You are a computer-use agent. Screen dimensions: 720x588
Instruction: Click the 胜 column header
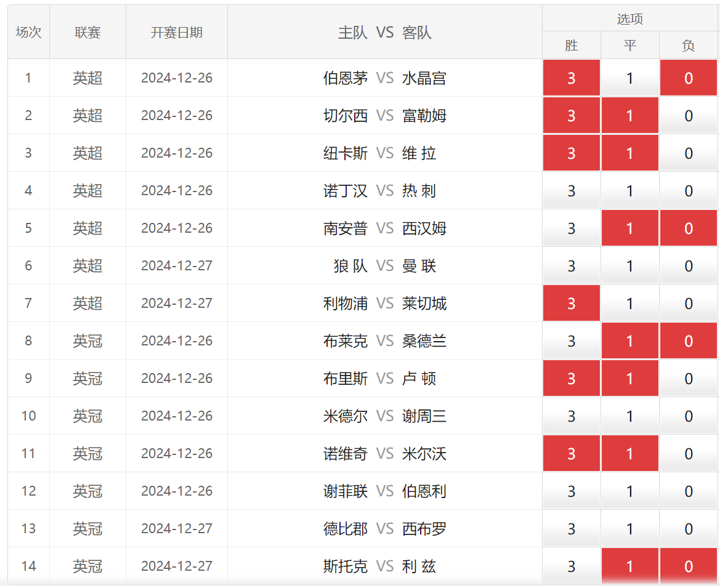[571, 45]
